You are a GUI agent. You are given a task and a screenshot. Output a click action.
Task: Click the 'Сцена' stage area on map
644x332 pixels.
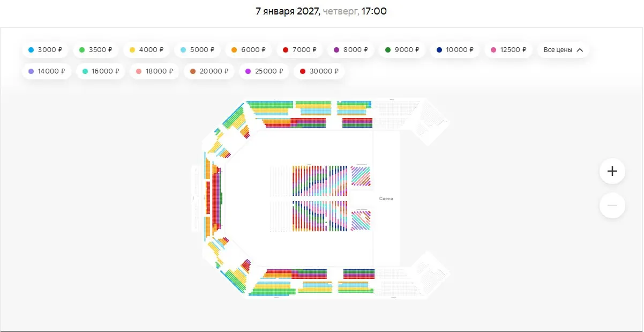(x=386, y=198)
